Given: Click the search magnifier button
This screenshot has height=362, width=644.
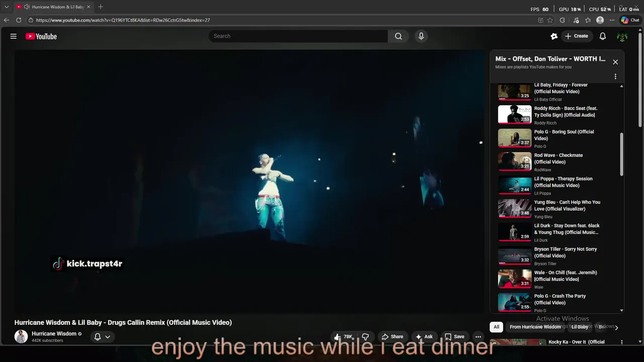Looking at the screenshot, I should click(398, 36).
